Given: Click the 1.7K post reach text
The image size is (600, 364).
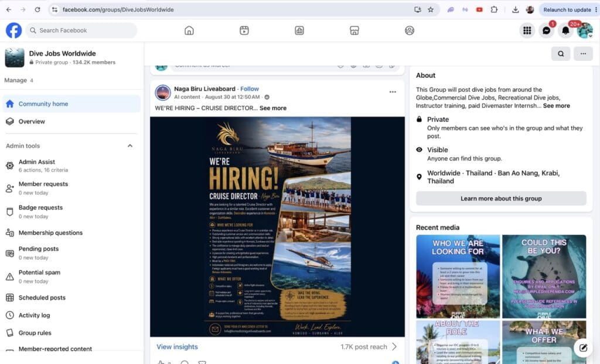Looking at the screenshot, I should pyautogui.click(x=363, y=347).
